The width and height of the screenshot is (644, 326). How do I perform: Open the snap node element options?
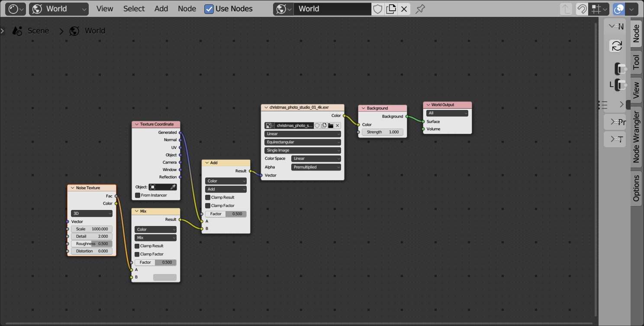click(x=599, y=9)
